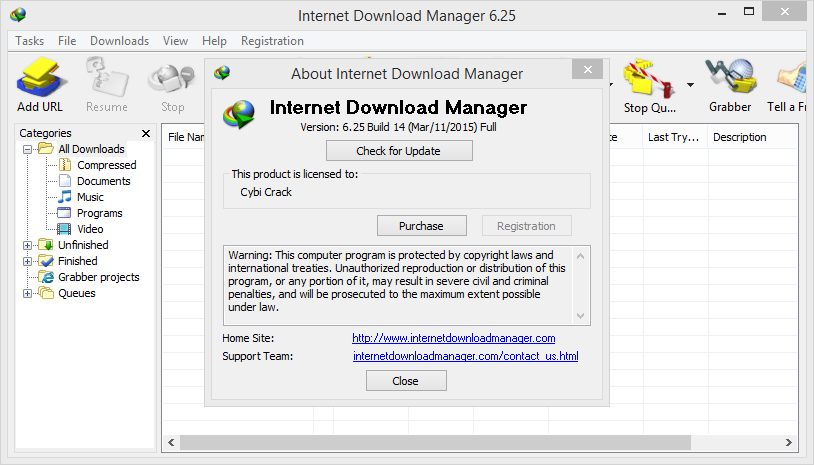Click the horizontal scrollbar right arrow

789,443
